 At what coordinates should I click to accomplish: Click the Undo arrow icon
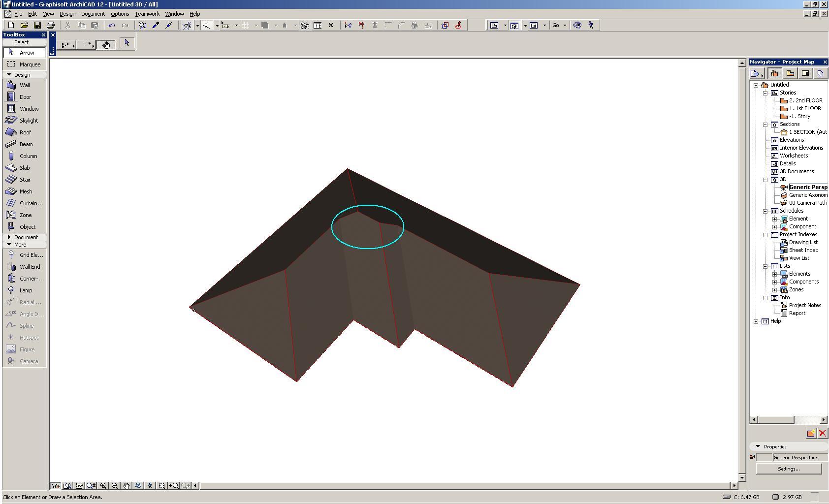pyautogui.click(x=112, y=25)
